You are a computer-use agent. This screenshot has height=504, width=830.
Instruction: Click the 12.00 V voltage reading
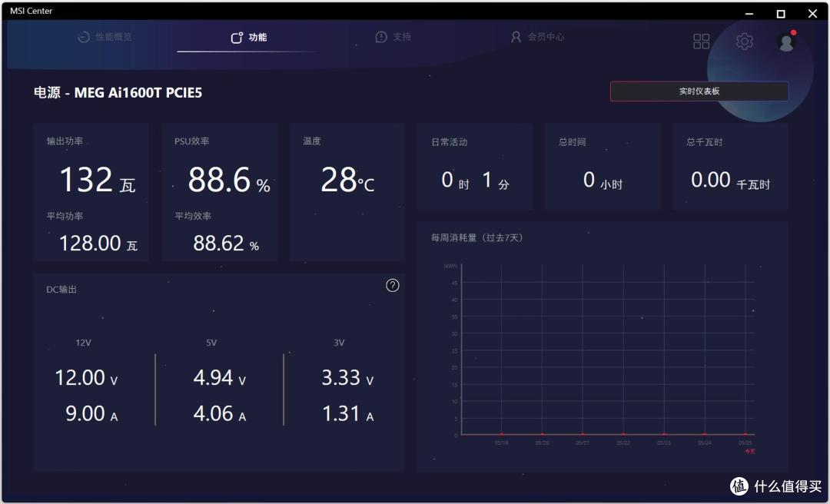(86, 378)
